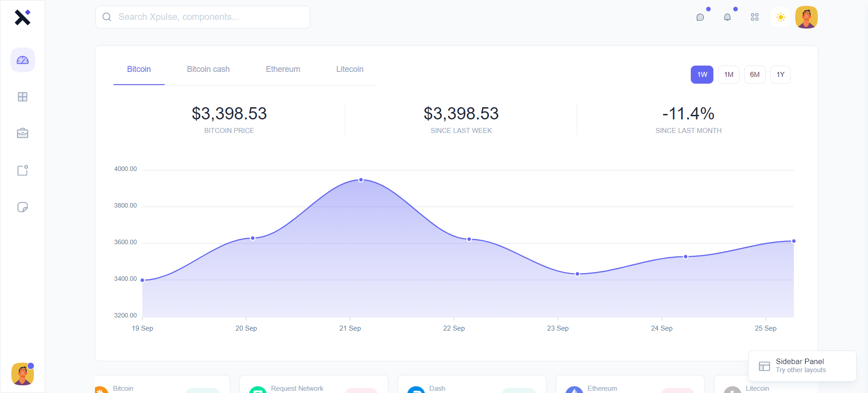Open the bottom sidebar profile avatar menu
Image resolution: width=868 pixels, height=393 pixels.
[x=23, y=374]
